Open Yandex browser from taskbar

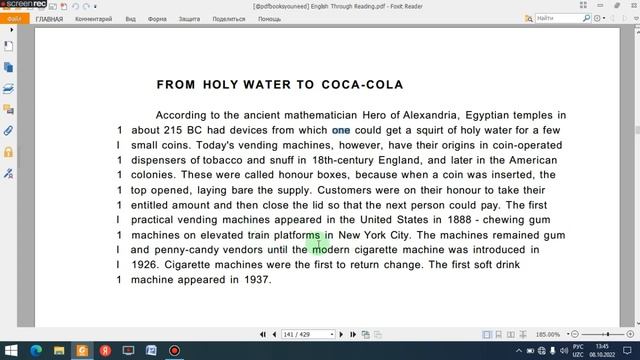(105, 351)
